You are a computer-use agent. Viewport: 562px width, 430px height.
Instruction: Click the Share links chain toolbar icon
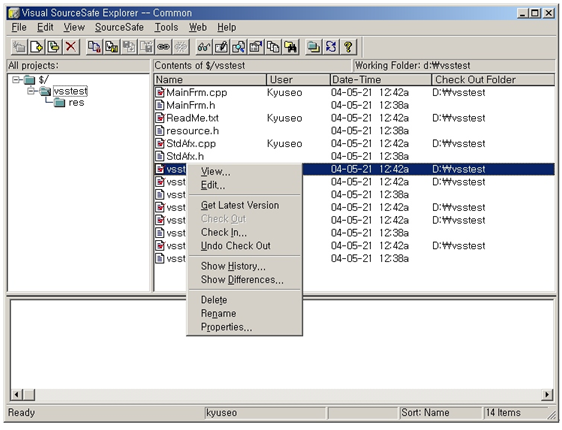pos(164,47)
